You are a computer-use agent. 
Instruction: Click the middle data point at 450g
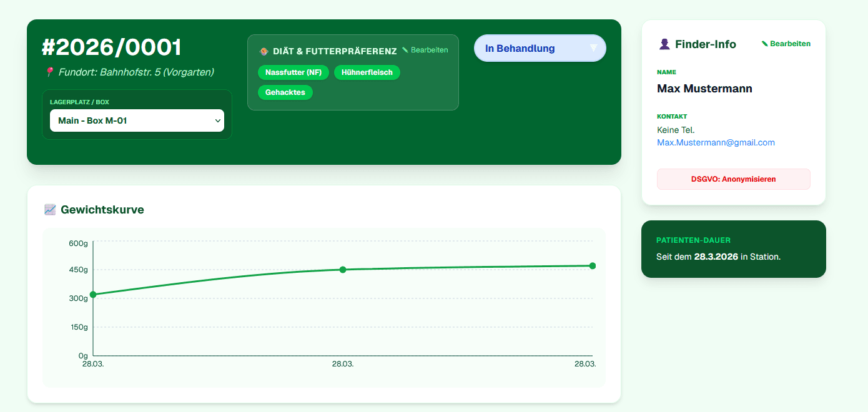pyautogui.click(x=343, y=270)
